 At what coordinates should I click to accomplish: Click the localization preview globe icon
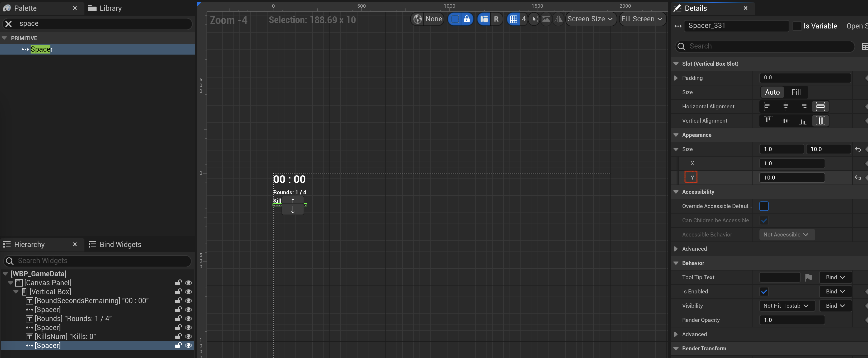[417, 19]
